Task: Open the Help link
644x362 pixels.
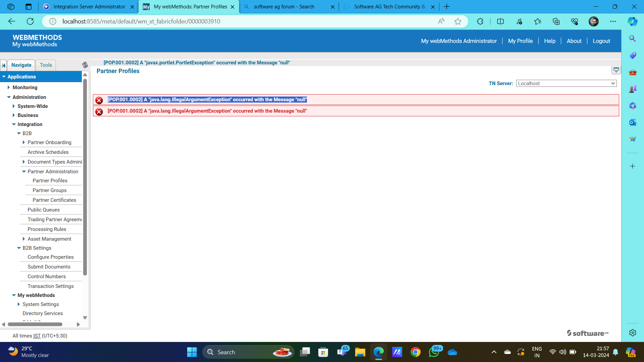Action: coord(550,41)
